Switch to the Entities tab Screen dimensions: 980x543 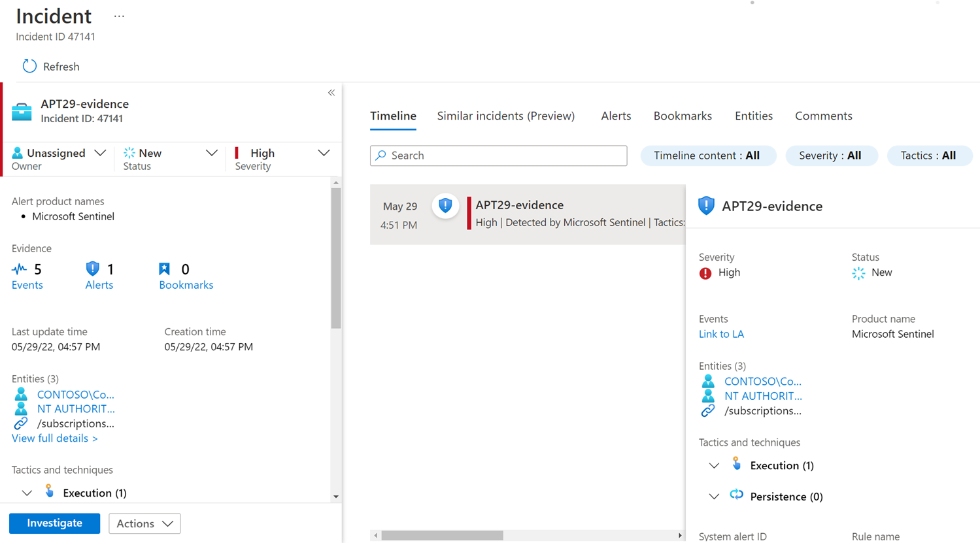click(x=753, y=116)
